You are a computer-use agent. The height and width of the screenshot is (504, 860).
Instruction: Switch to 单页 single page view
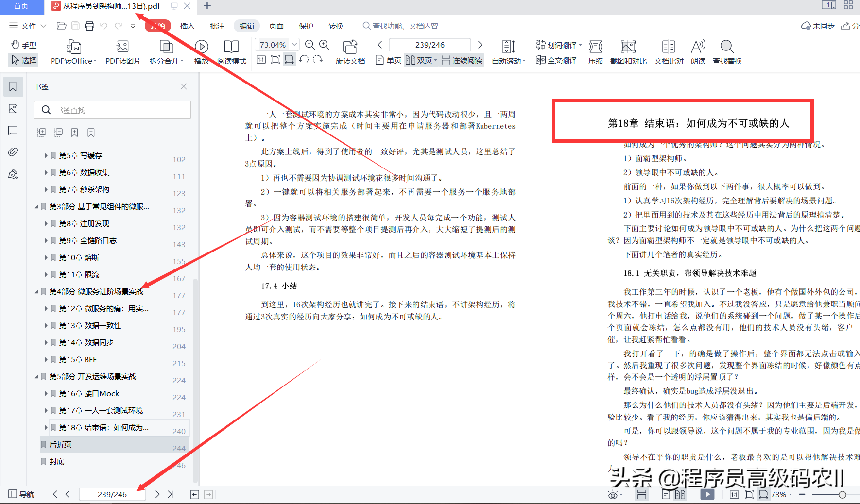[389, 60]
